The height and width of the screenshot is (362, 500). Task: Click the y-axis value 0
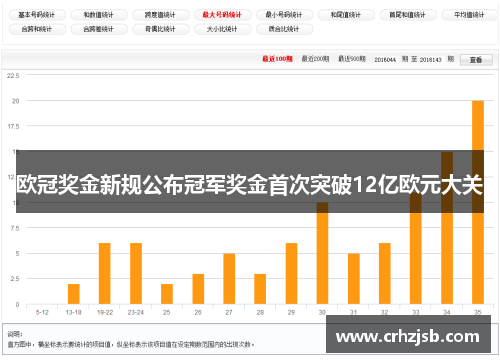click(17, 305)
